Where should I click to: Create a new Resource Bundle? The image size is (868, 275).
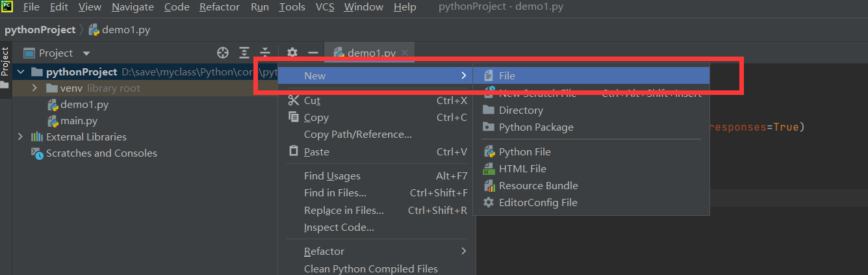coord(592,186)
